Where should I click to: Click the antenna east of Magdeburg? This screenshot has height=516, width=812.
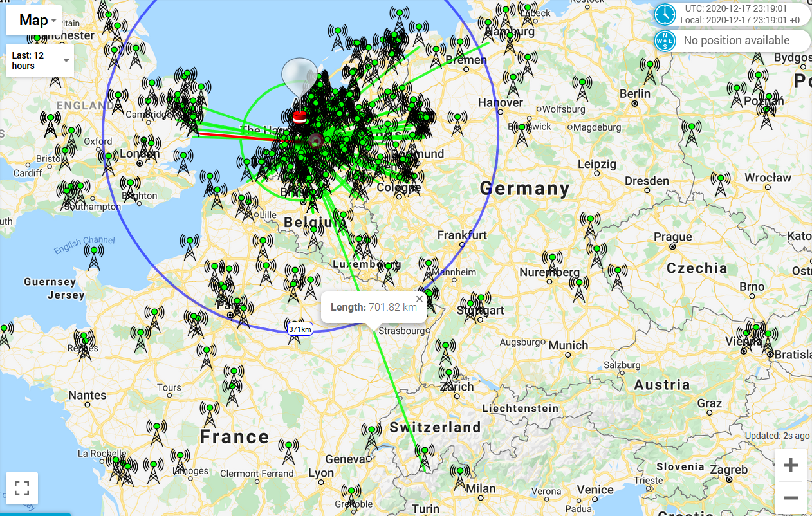pos(692,133)
